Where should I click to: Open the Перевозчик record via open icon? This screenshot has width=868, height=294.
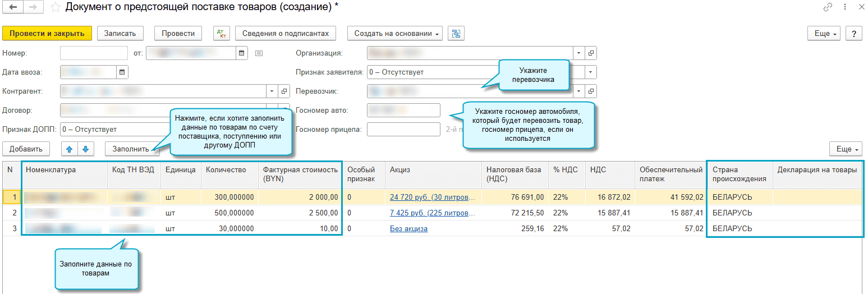pos(591,91)
